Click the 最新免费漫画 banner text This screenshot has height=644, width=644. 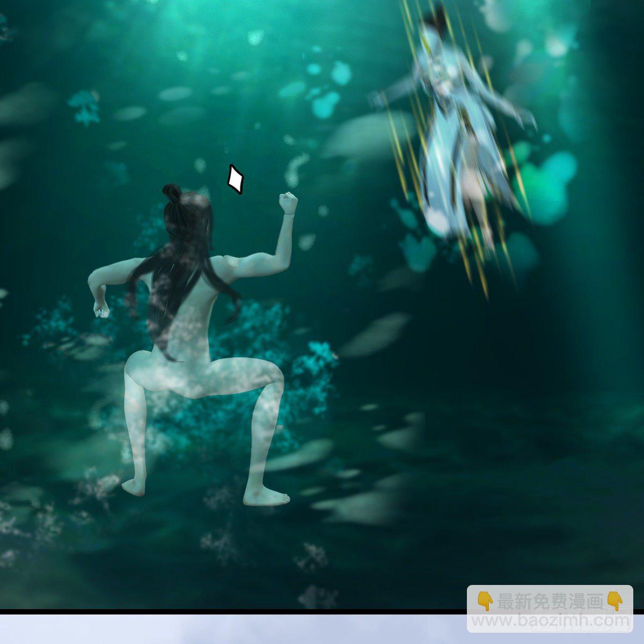coord(550,602)
